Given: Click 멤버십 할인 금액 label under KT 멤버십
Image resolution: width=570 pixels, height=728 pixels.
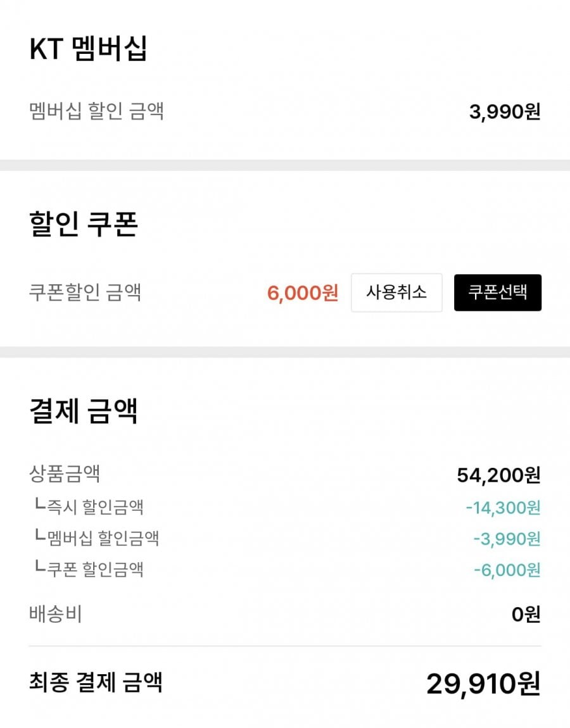Looking at the screenshot, I should pos(97,111).
